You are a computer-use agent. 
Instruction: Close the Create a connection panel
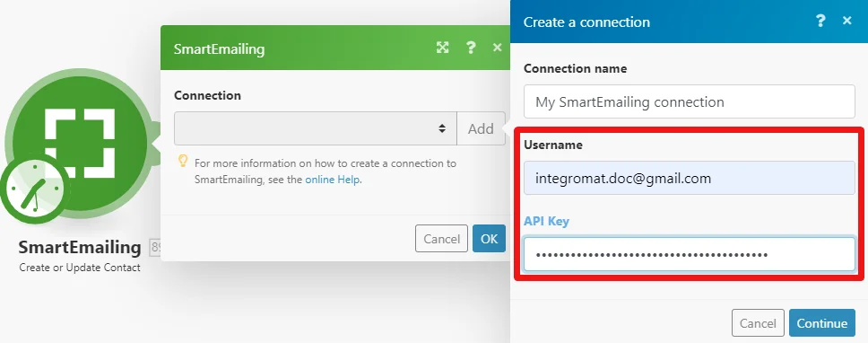click(x=847, y=21)
